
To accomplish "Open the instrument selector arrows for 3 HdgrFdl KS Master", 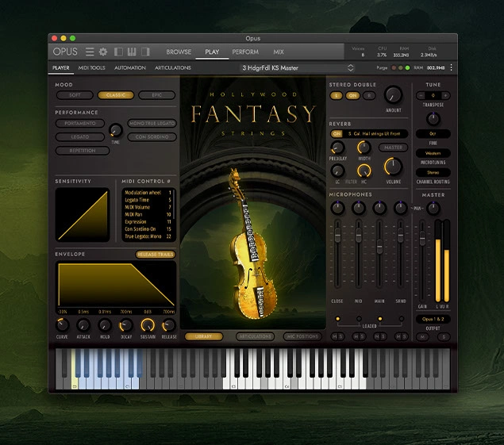I will click(x=350, y=67).
